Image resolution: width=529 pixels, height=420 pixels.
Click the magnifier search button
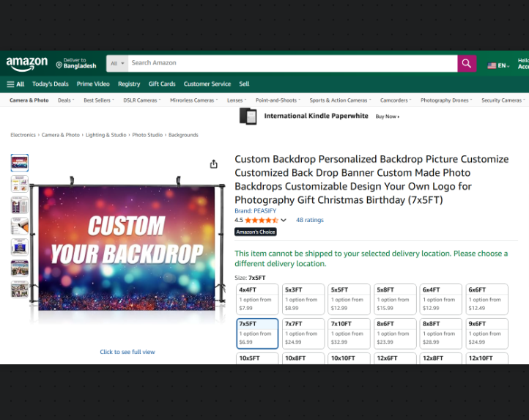coord(467,64)
